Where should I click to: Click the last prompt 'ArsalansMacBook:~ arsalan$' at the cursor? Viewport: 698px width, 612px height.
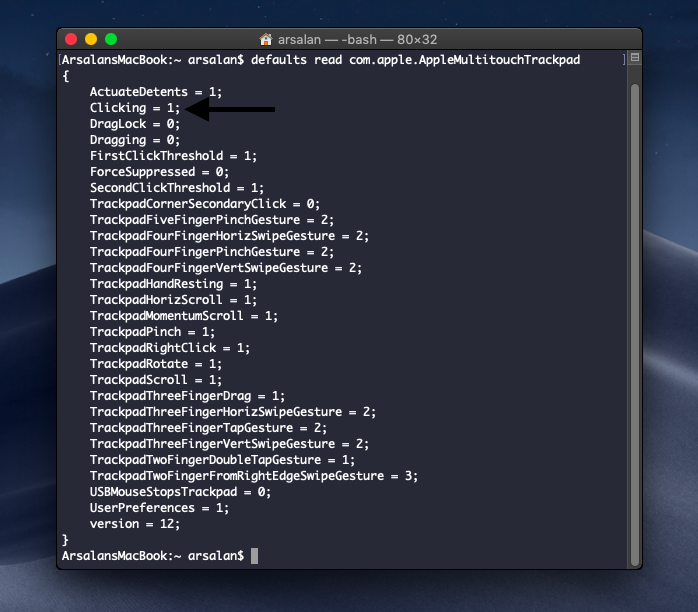(153, 556)
